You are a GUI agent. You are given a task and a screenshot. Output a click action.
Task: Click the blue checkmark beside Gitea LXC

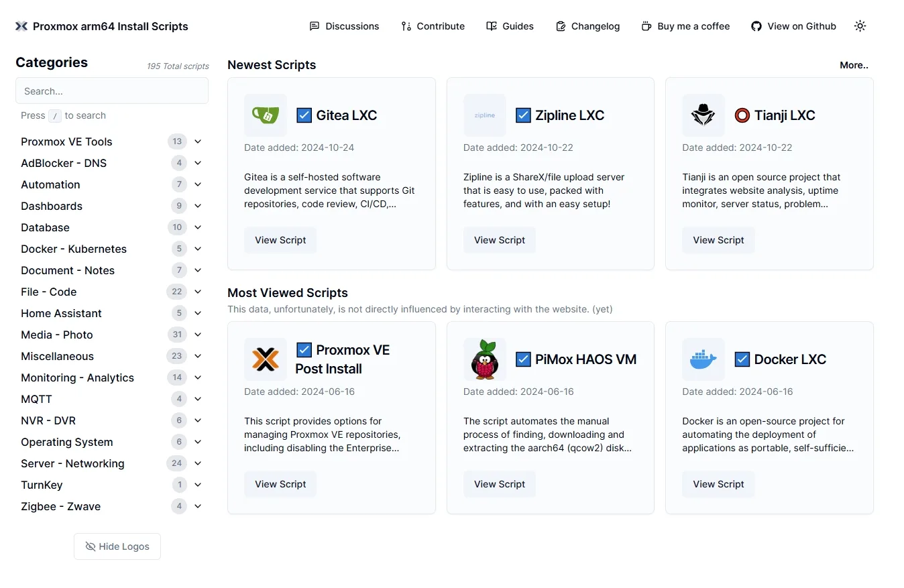tap(304, 115)
